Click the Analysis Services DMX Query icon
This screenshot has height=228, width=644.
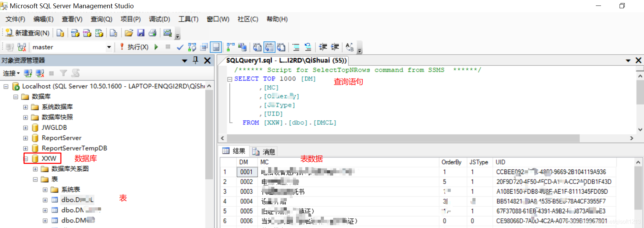87,33
